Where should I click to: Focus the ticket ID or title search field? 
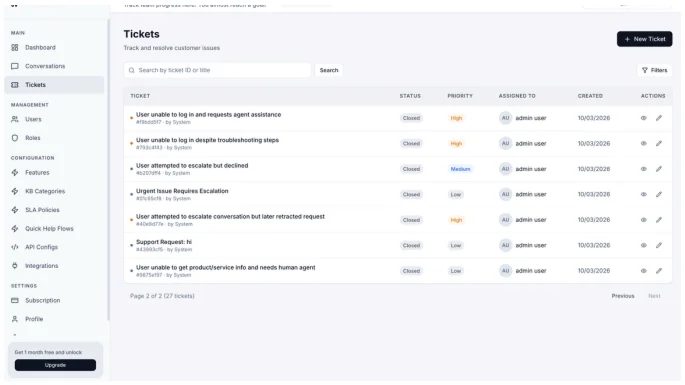(218, 70)
